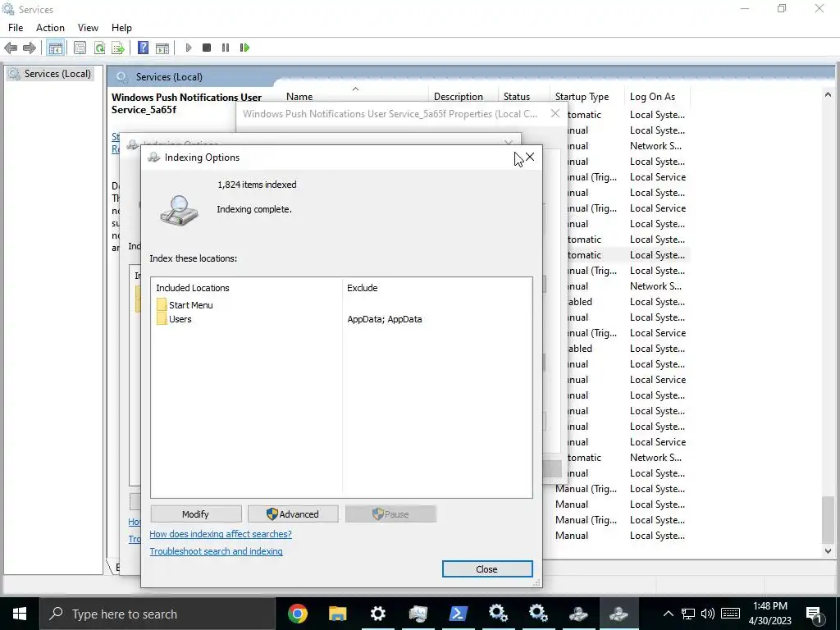Click the Services list scroll-down arrow

click(x=829, y=550)
